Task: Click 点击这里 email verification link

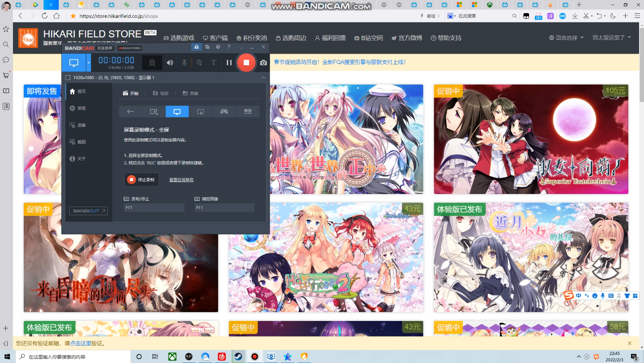Action: [x=80, y=343]
